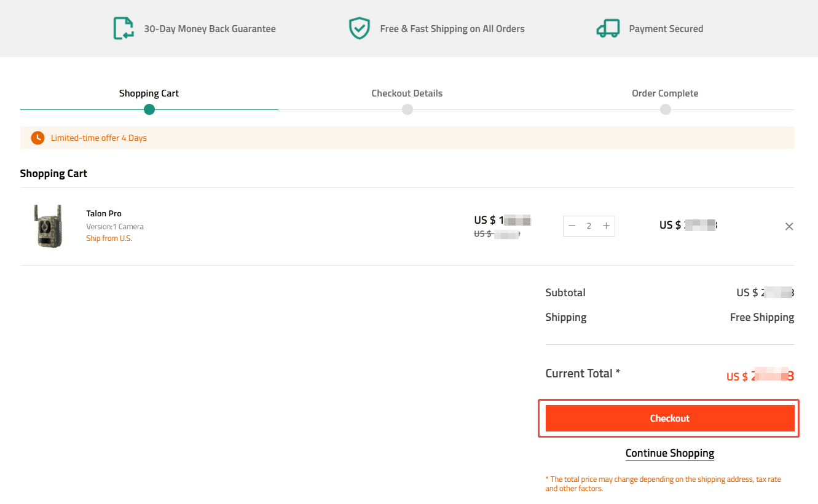
Task: Click the green Shopping Cart progress dot
Action: (149, 109)
